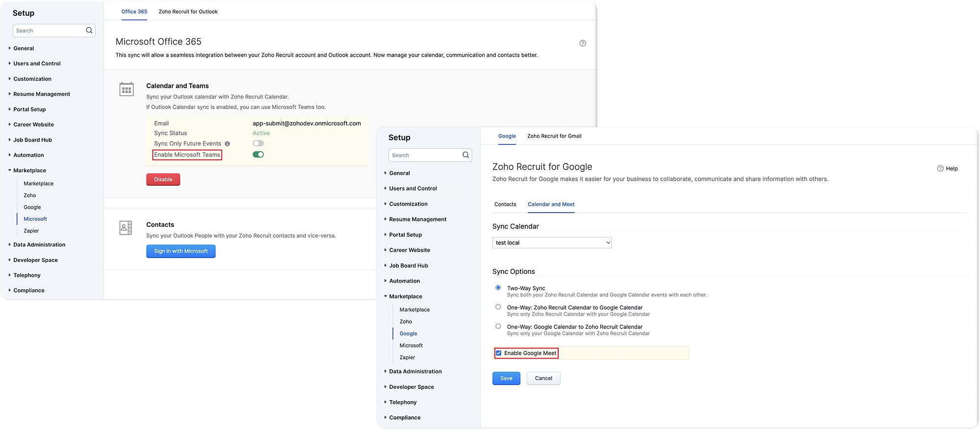The height and width of the screenshot is (430, 980).
Task: Open Zoho under Marketplace in Office 365 window sidebar
Action: [30, 195]
